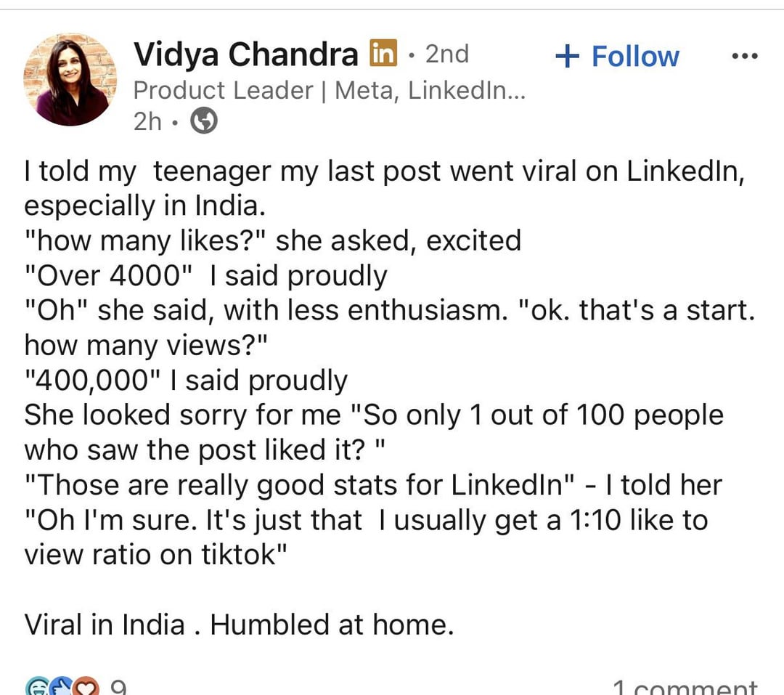Tap the red heart love reaction icon
This screenshot has height=695, width=784.
[x=86, y=687]
